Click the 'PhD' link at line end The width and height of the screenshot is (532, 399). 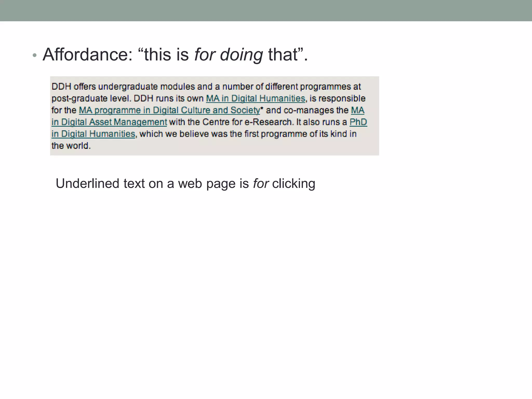(358, 122)
